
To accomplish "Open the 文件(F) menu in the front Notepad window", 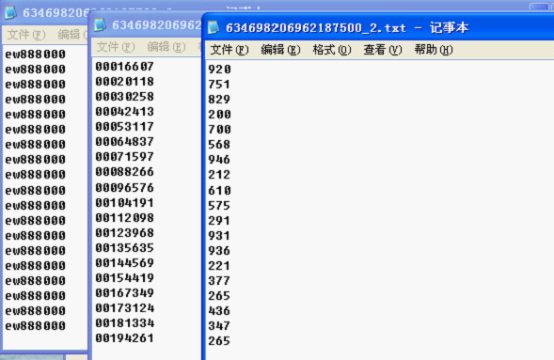I will pos(229,50).
